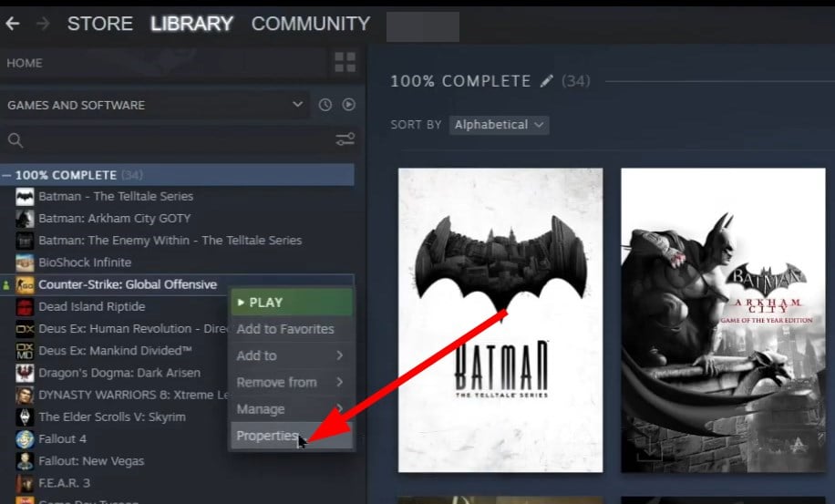Click Dead Island Riptide icon
Screen dimensions: 835x504
click(25, 306)
